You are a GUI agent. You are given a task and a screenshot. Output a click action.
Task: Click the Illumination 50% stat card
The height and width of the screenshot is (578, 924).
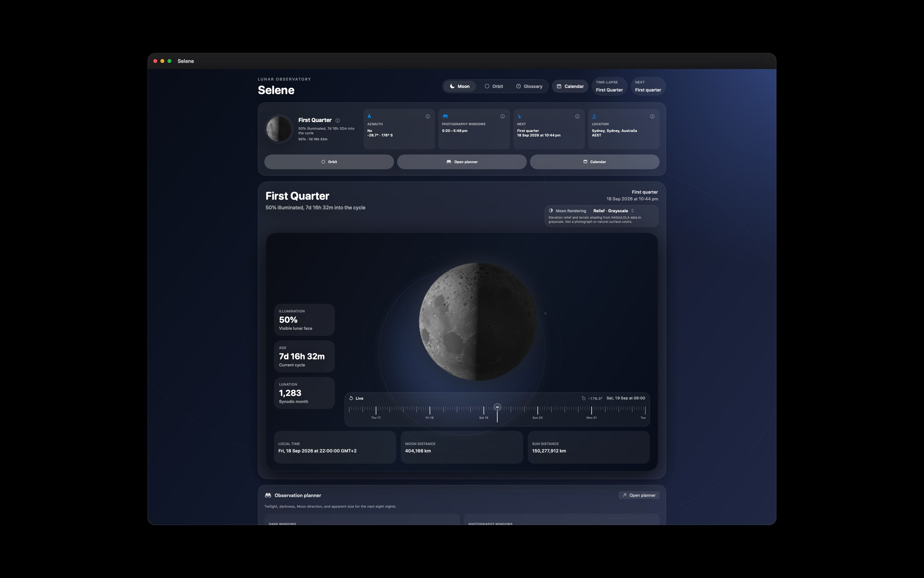tap(304, 320)
